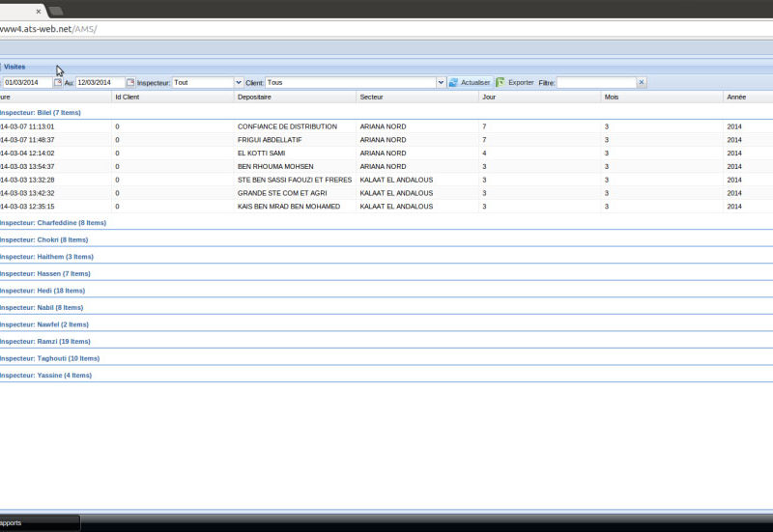Click the Id Client column header
This screenshot has width=773, height=532.
128,98
